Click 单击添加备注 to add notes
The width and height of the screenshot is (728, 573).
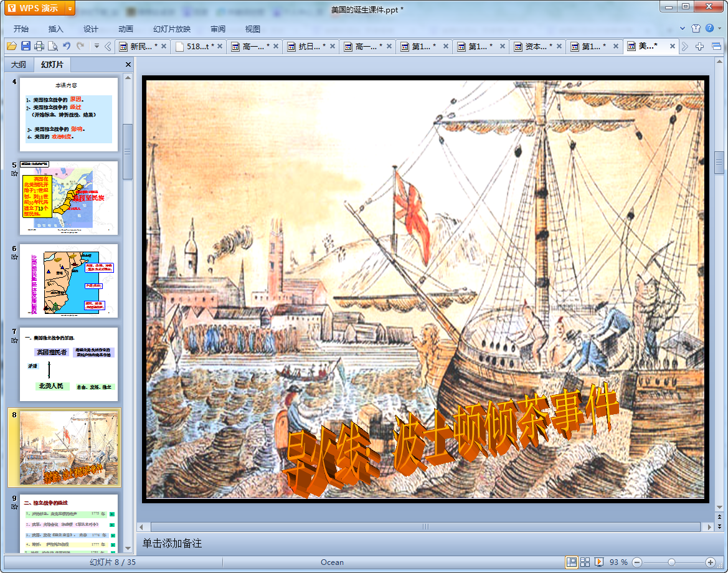click(x=172, y=543)
